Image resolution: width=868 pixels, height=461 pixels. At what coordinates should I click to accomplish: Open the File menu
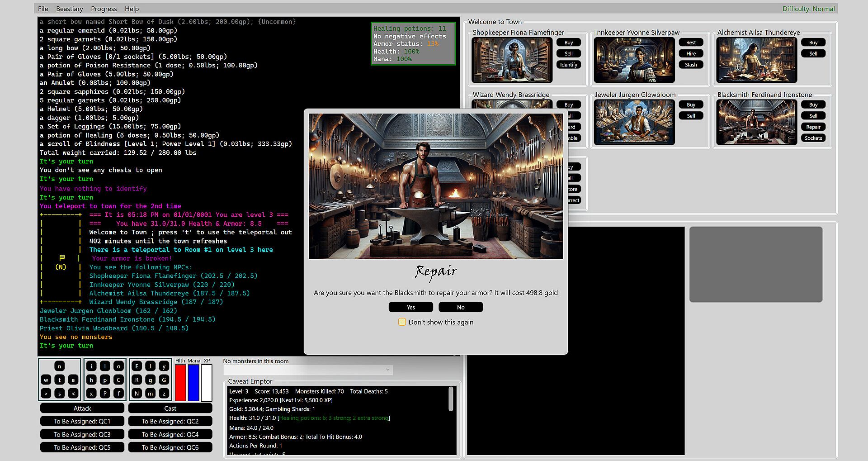[x=43, y=9]
